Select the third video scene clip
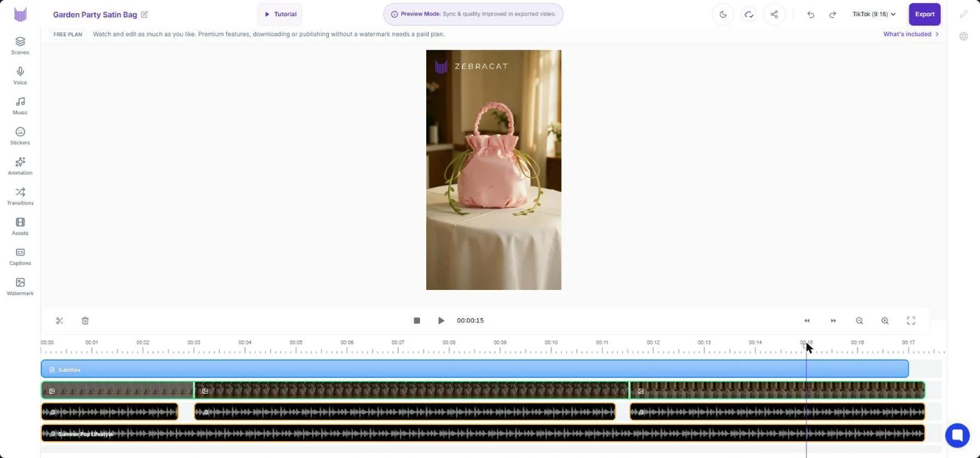The height and width of the screenshot is (458, 980). click(777, 390)
